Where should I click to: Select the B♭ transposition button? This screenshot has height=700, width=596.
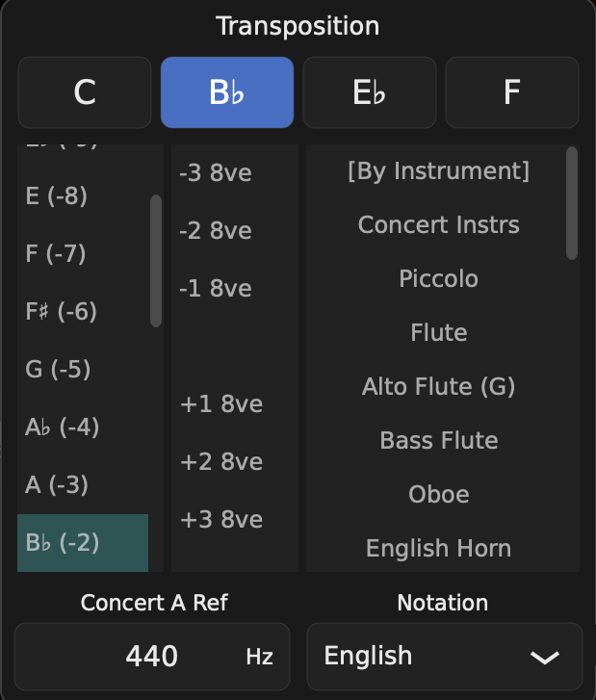227,92
